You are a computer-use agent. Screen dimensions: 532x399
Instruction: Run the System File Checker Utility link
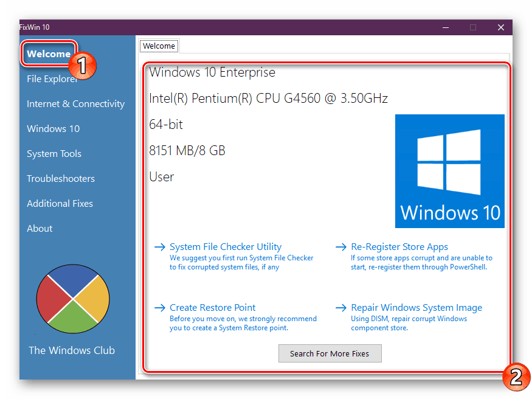[226, 247]
